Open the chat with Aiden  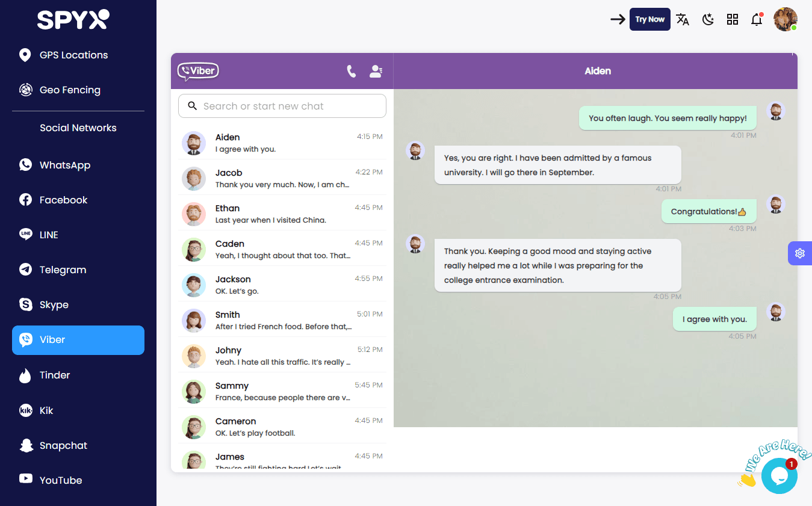coord(282,143)
